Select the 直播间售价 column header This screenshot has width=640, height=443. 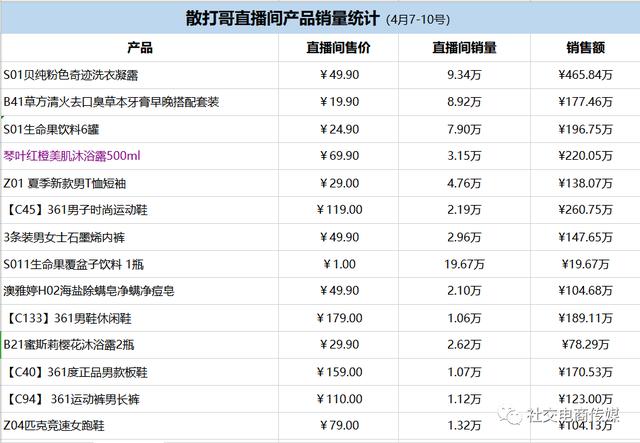tap(338, 48)
